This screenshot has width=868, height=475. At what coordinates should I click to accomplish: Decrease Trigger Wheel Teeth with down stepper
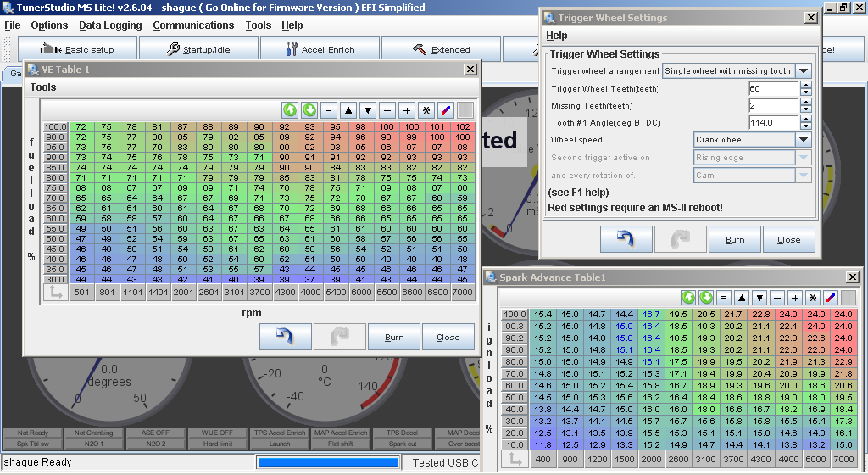click(806, 92)
